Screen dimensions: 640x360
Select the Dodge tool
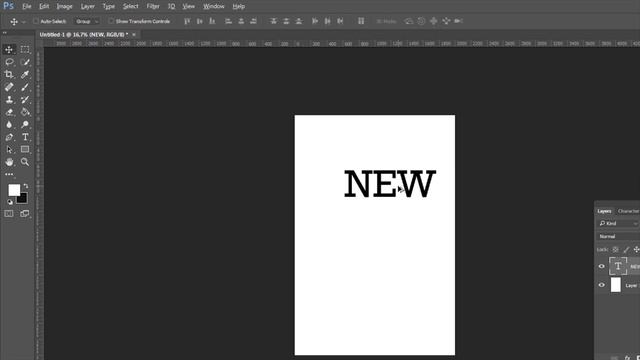point(25,124)
